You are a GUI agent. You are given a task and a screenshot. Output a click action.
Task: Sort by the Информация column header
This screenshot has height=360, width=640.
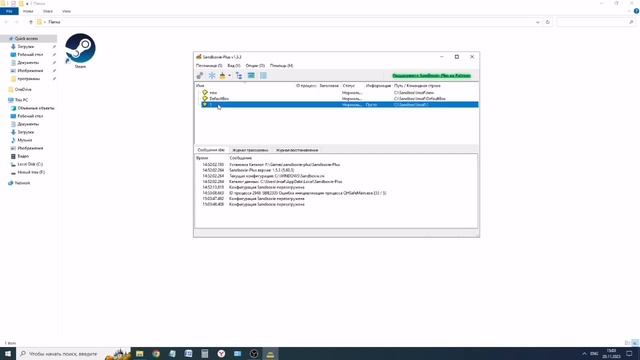click(378, 86)
